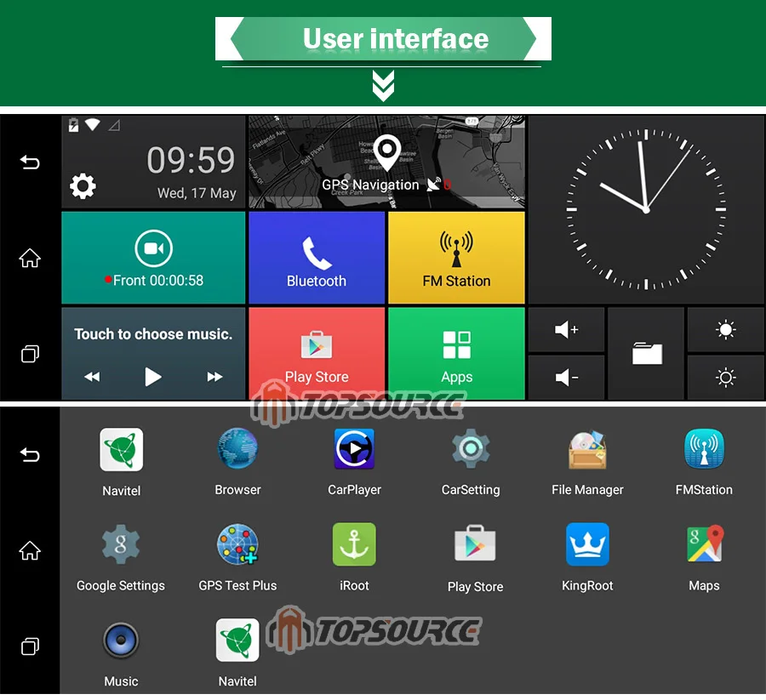Launch the iRoot app
This screenshot has width=766, height=700.
[354, 557]
